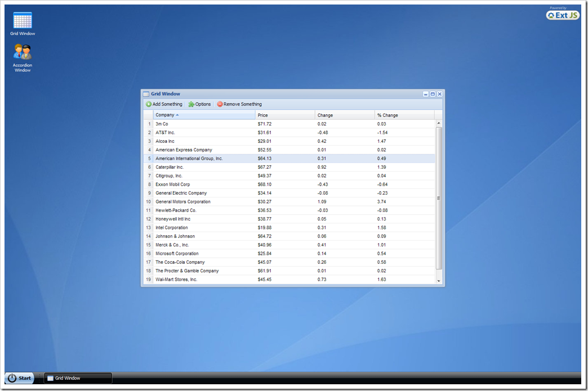The width and height of the screenshot is (588, 391).
Task: Select the General Motors Corporation row
Action: pyautogui.click(x=289, y=201)
